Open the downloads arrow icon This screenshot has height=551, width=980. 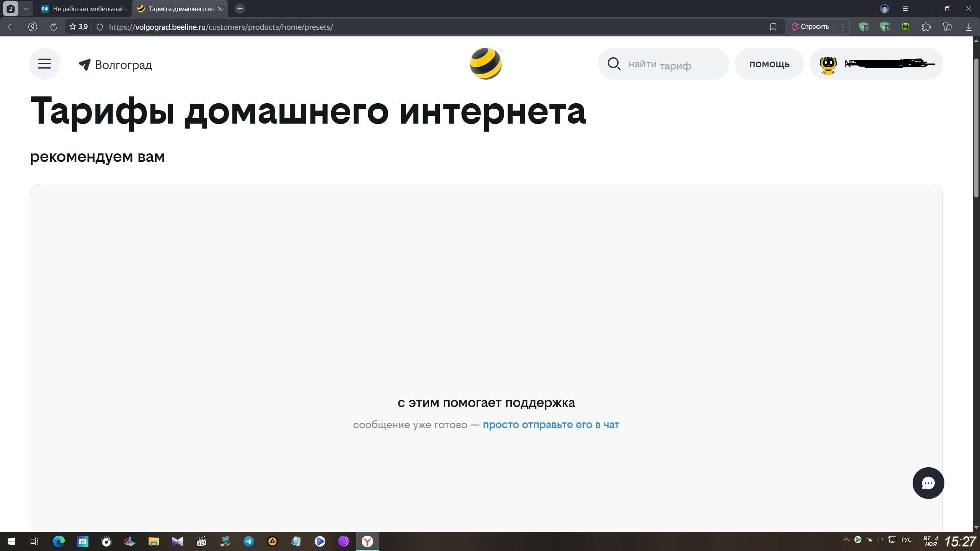(x=968, y=27)
